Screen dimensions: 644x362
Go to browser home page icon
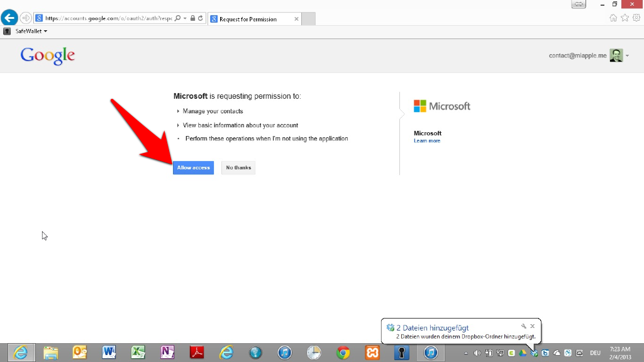pyautogui.click(x=613, y=18)
